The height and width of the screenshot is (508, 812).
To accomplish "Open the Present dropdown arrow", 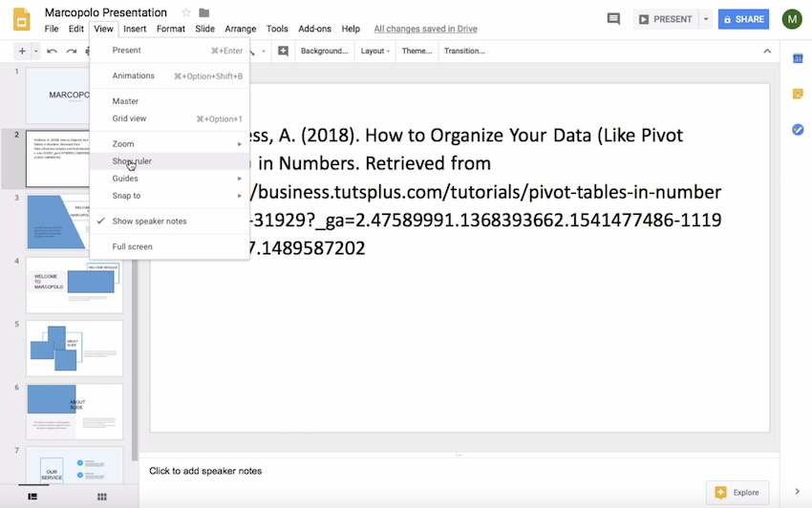I will click(706, 19).
